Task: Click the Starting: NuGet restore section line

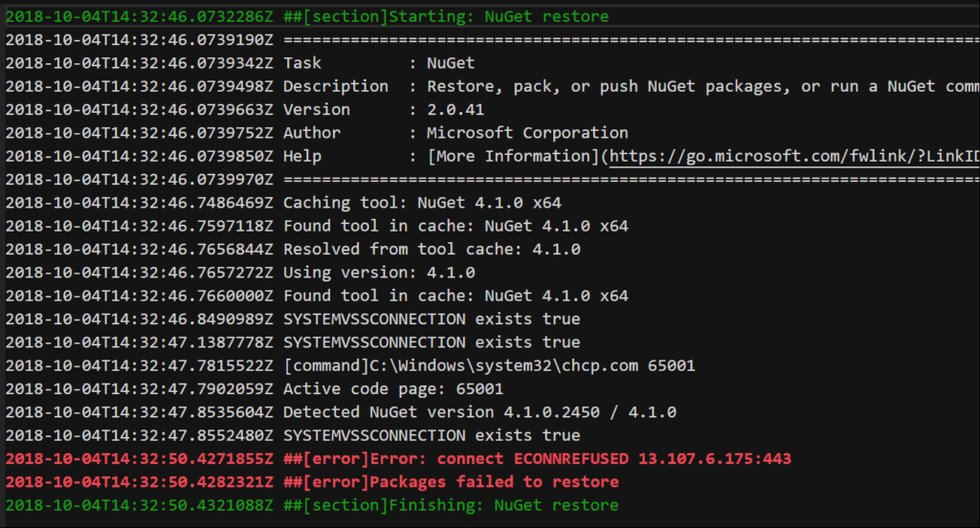Action: click(307, 16)
